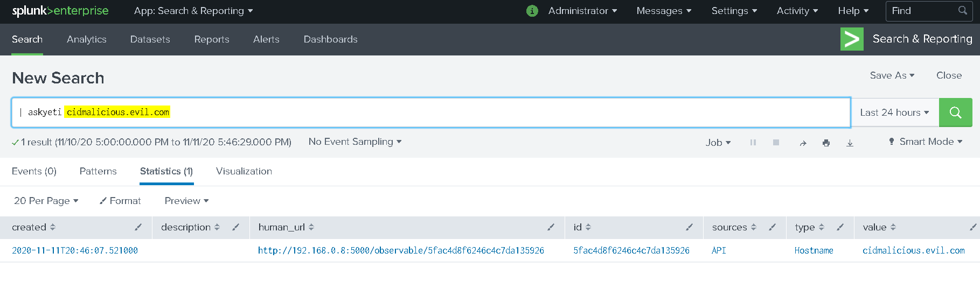Click the Splunk Enterprise logo

60,11
